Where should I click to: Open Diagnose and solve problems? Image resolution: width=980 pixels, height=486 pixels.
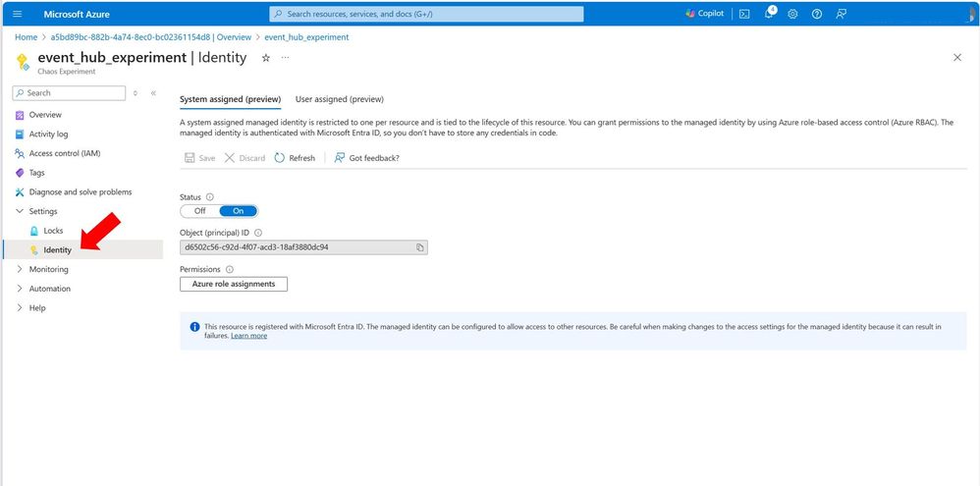click(x=82, y=192)
